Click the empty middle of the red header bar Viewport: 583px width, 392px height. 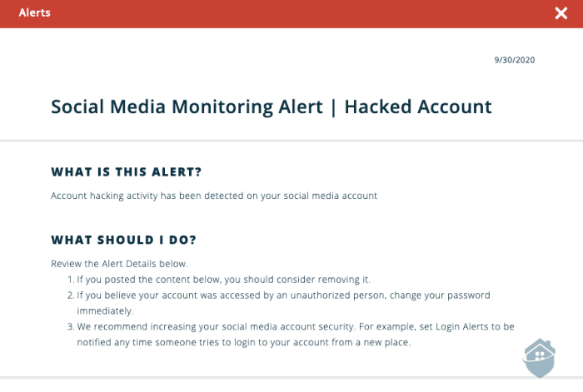291,13
